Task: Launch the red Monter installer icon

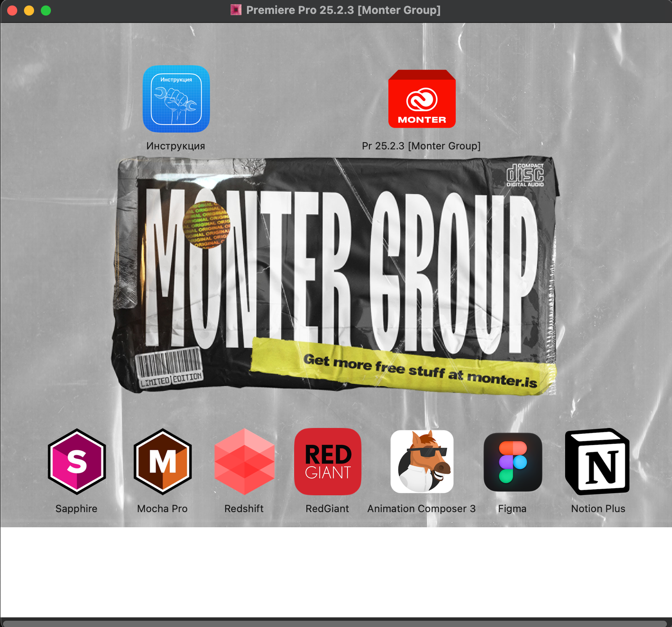Action: coord(422,99)
